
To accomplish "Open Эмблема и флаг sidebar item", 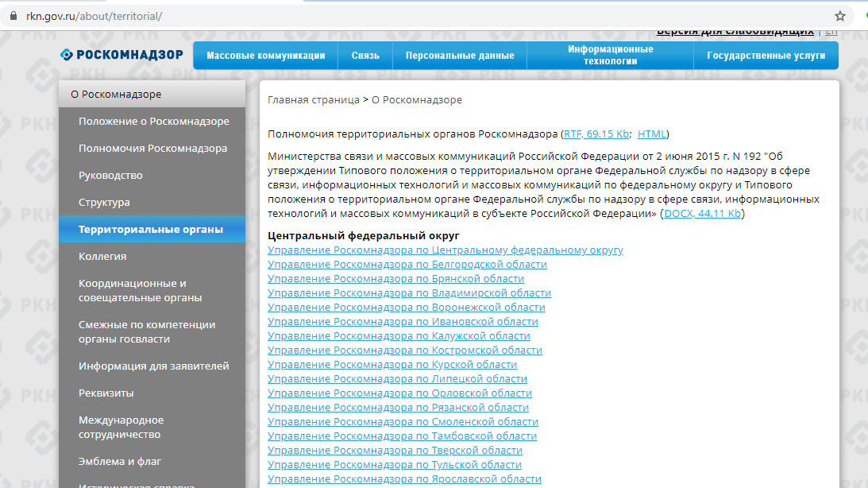I will click(x=152, y=462).
